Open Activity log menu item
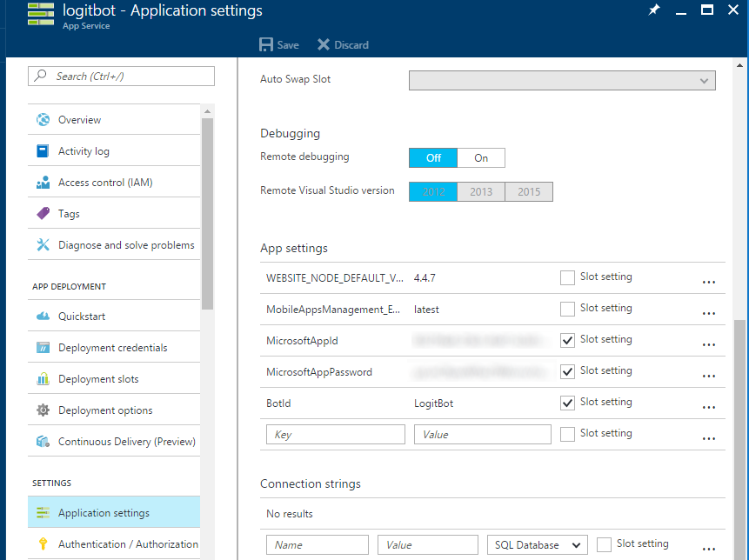749x560 pixels. tap(114, 150)
